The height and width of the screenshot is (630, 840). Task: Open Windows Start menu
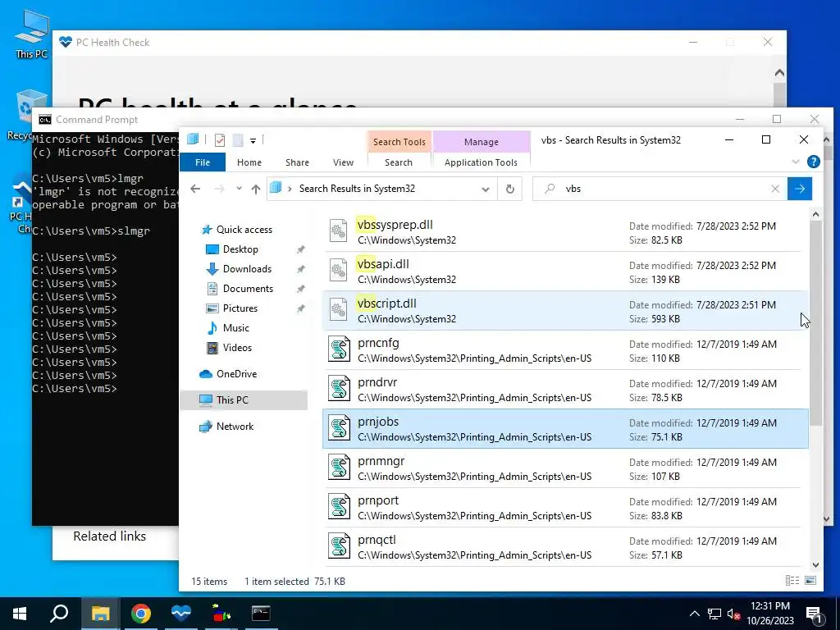click(x=20, y=614)
